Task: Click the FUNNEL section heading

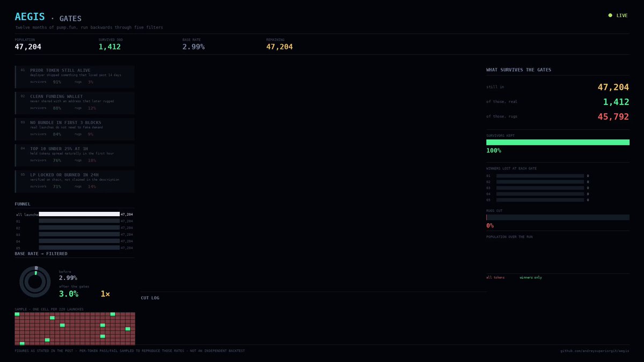Action: [x=23, y=204]
